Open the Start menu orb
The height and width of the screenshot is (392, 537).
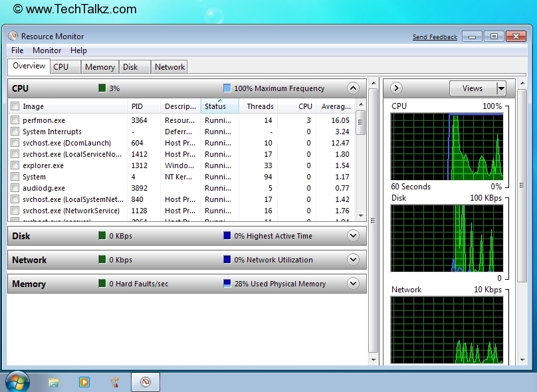click(x=17, y=382)
